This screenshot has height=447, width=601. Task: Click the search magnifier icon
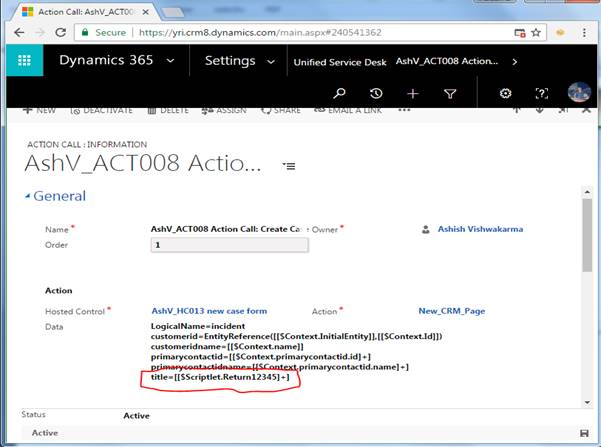coord(339,93)
